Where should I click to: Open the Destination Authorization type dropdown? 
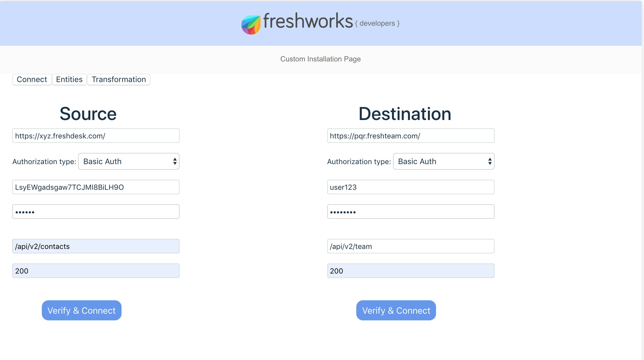(444, 161)
